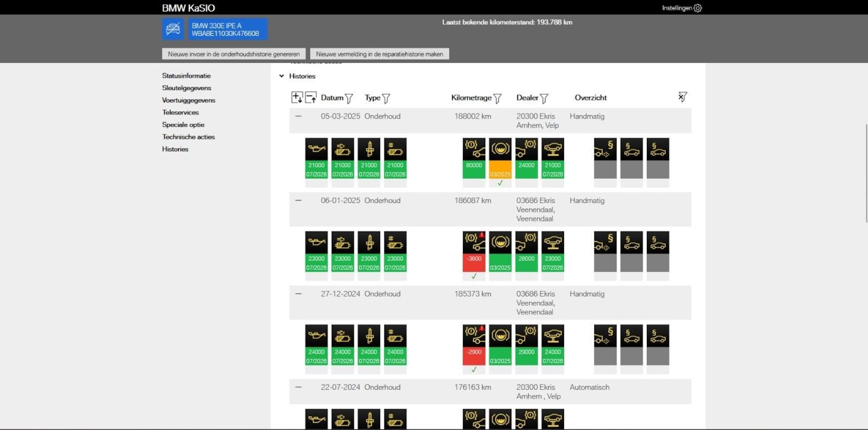
Task: Open Histories in the sidebar
Action: tap(175, 149)
